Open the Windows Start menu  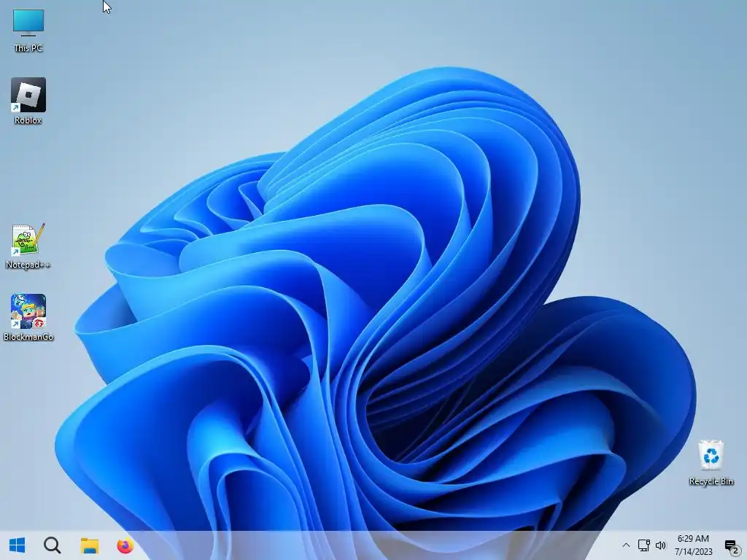click(18, 545)
